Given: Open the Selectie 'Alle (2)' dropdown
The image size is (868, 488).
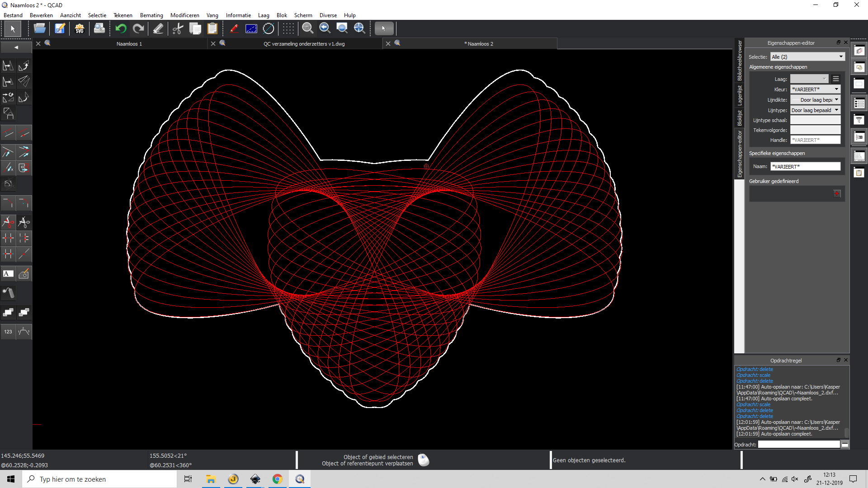Looking at the screenshot, I should [807, 57].
